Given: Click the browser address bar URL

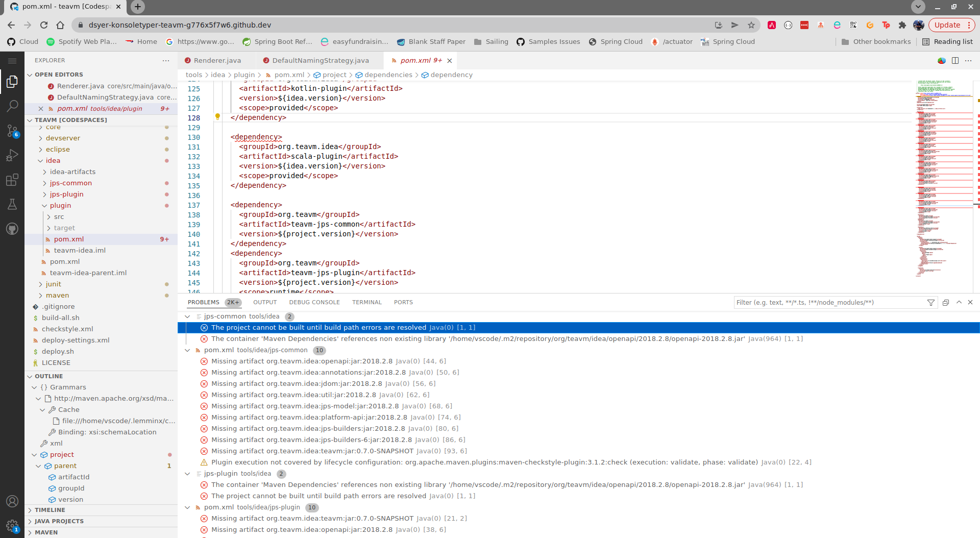Looking at the screenshot, I should pyautogui.click(x=180, y=25).
